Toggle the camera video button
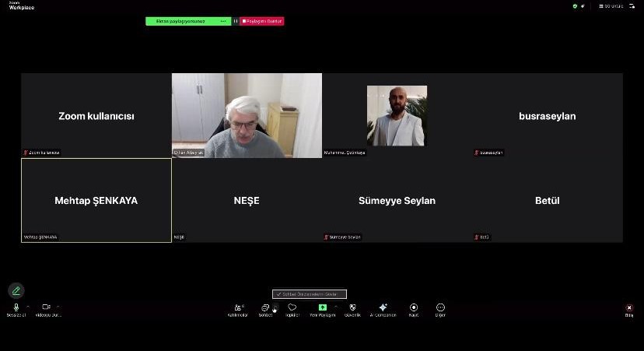This screenshot has height=351, width=644. pos(46,308)
